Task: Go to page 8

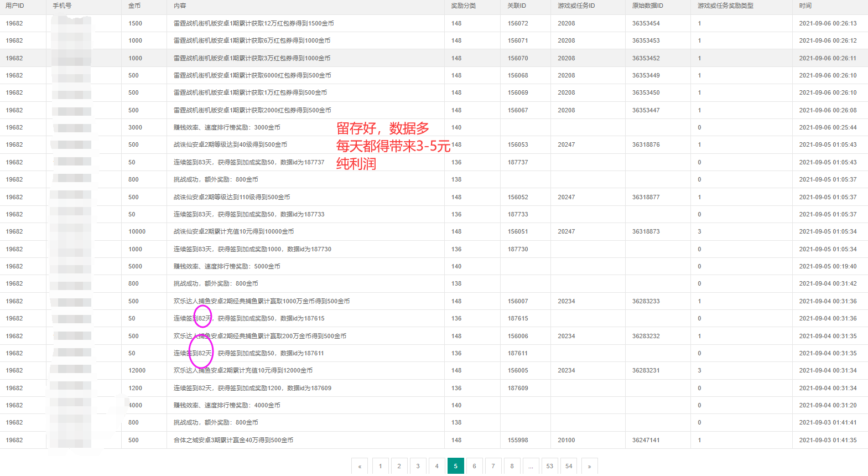Action: (512, 466)
